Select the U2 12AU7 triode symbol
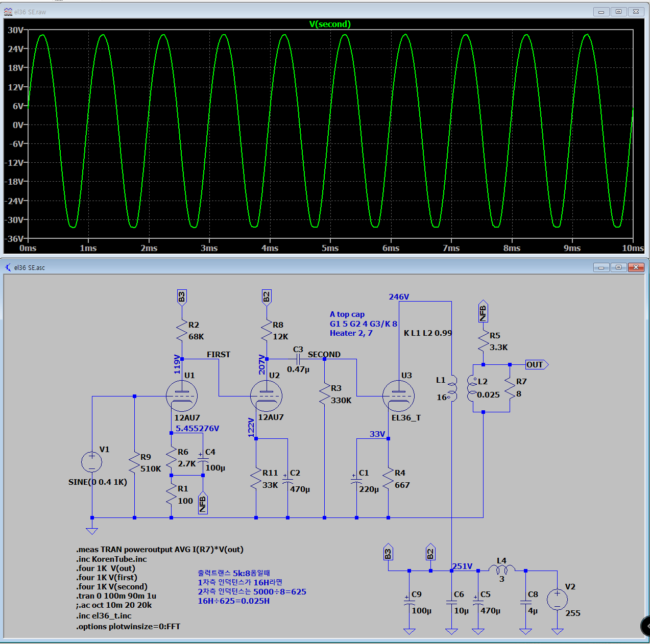 [x=267, y=396]
